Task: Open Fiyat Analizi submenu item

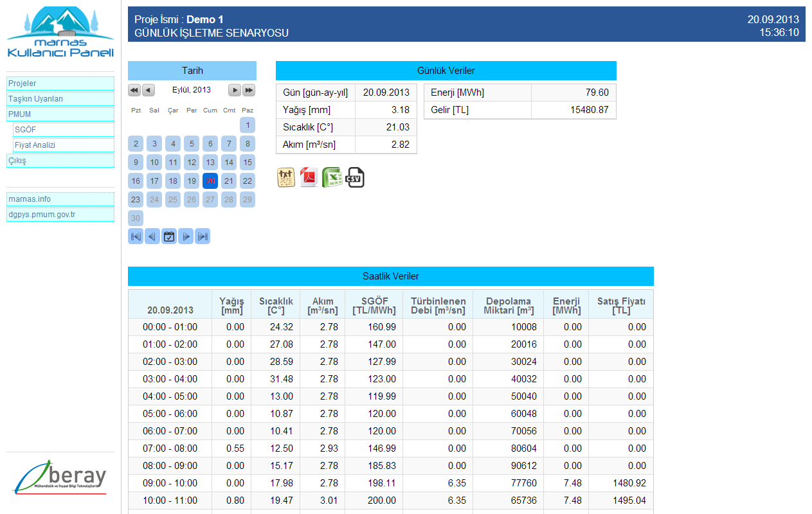Action: coord(64,145)
